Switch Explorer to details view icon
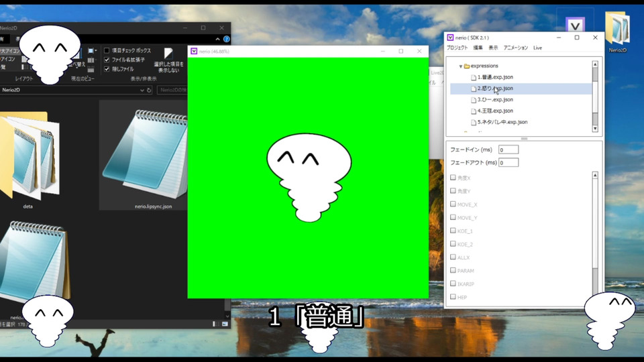 215,324
